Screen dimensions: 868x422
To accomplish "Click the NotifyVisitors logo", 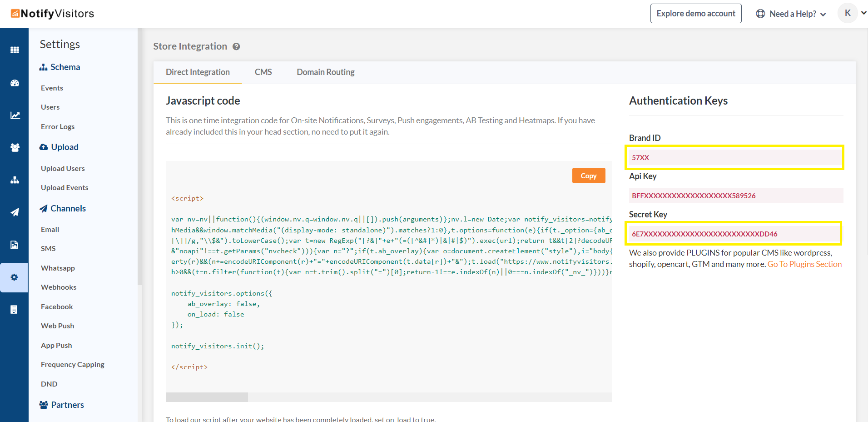I will 53,14.
